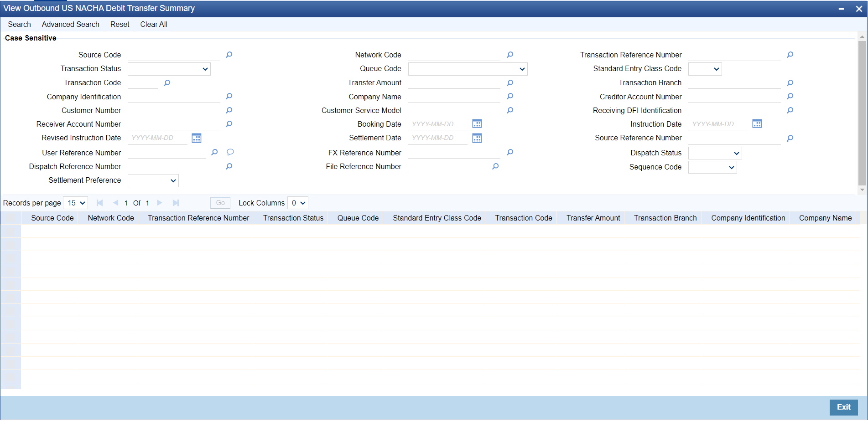Click the Exit button

[844, 407]
